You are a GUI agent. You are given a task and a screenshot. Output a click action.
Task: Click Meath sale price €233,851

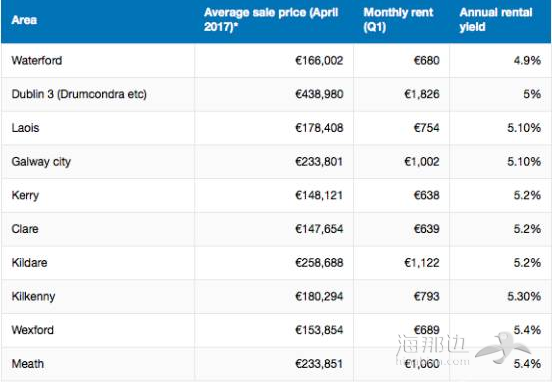click(319, 364)
